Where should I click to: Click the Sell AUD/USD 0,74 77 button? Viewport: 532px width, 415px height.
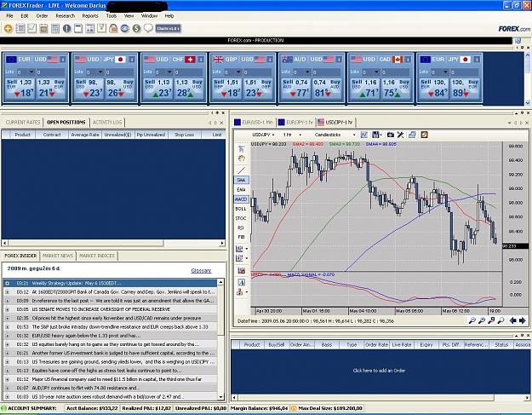[296, 89]
